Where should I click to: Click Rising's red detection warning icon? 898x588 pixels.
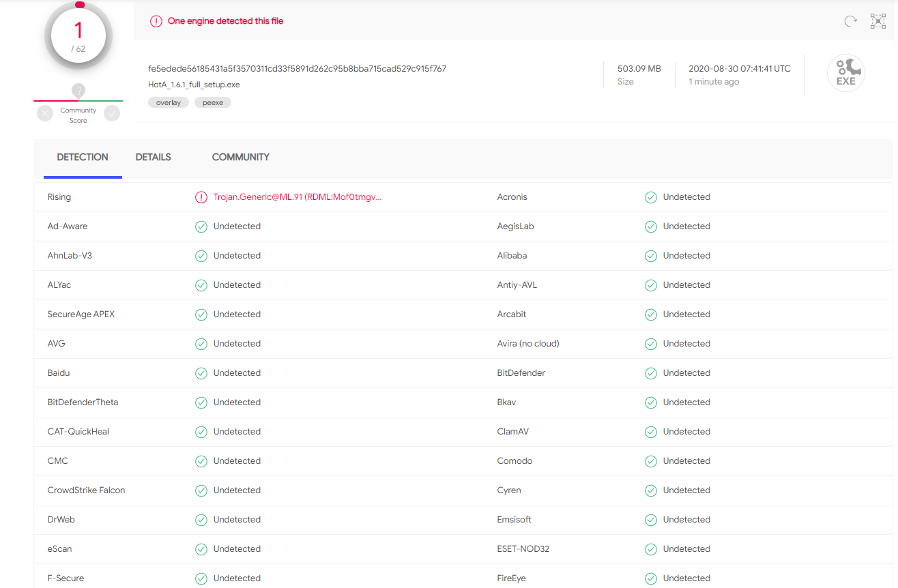(x=201, y=197)
